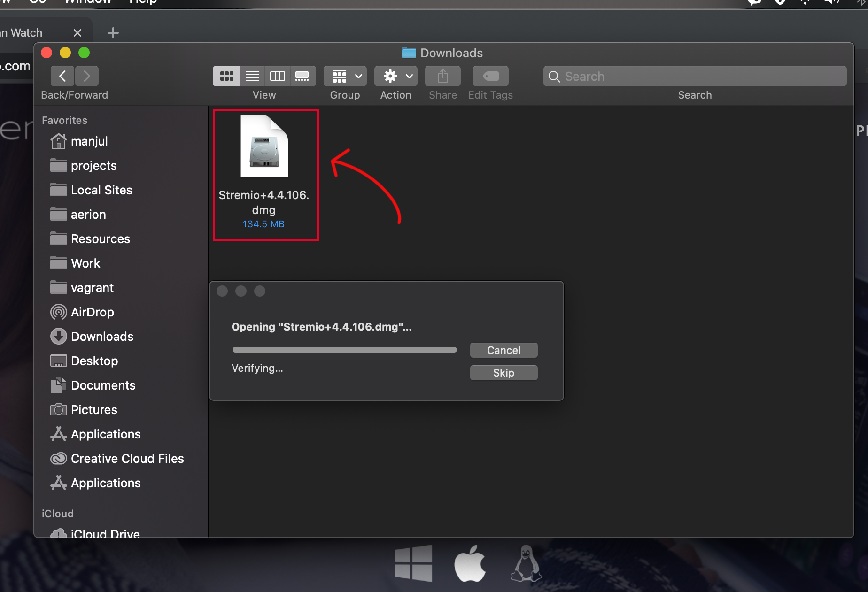
Task: Close the Finder Downloads window
Action: click(x=46, y=53)
